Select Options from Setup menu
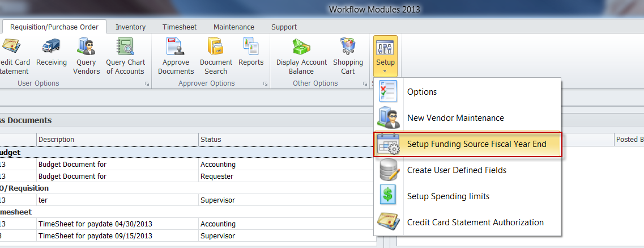The height and width of the screenshot is (248, 644). point(421,92)
